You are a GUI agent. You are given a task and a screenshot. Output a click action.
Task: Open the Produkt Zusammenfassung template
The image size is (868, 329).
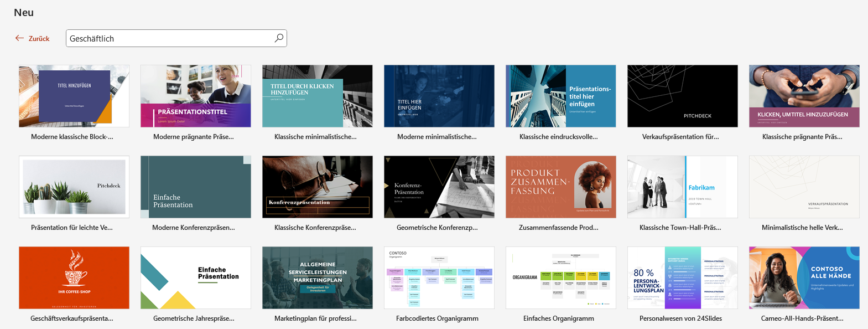tap(561, 187)
